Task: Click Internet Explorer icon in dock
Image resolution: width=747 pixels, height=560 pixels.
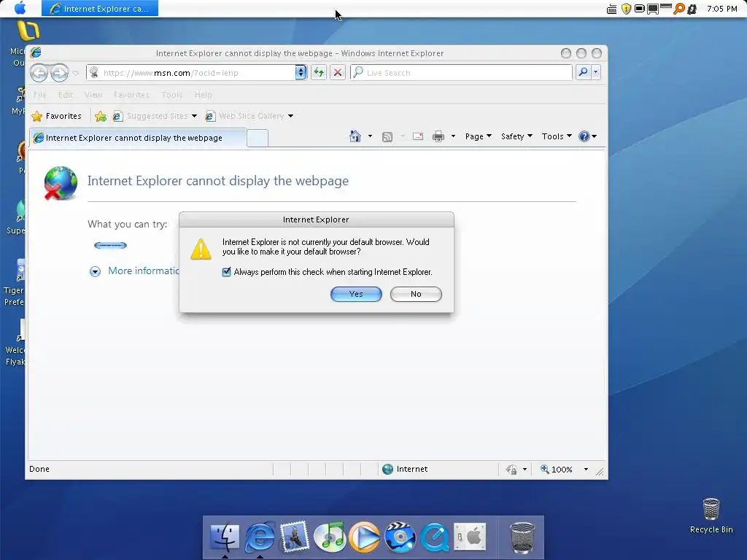Action: click(x=260, y=537)
